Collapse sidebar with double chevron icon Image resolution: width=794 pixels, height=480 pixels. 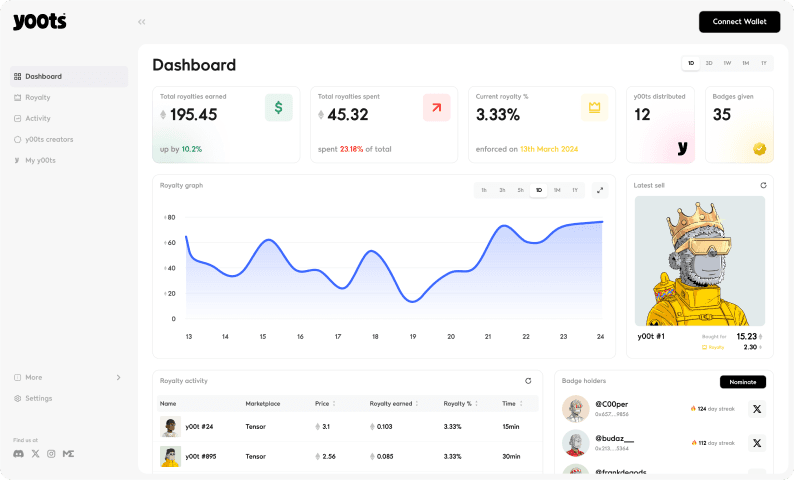tap(142, 22)
